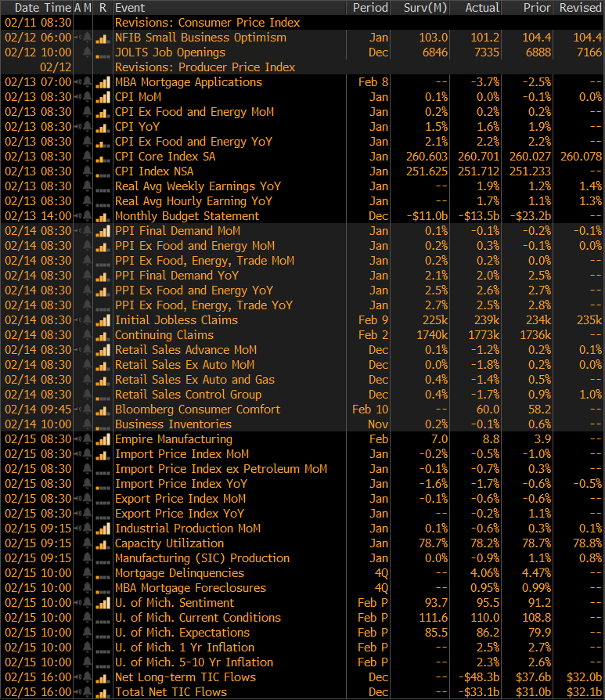Image resolution: width=605 pixels, height=700 pixels.
Task: Open the Capacity Utilization event
Action: [169, 543]
